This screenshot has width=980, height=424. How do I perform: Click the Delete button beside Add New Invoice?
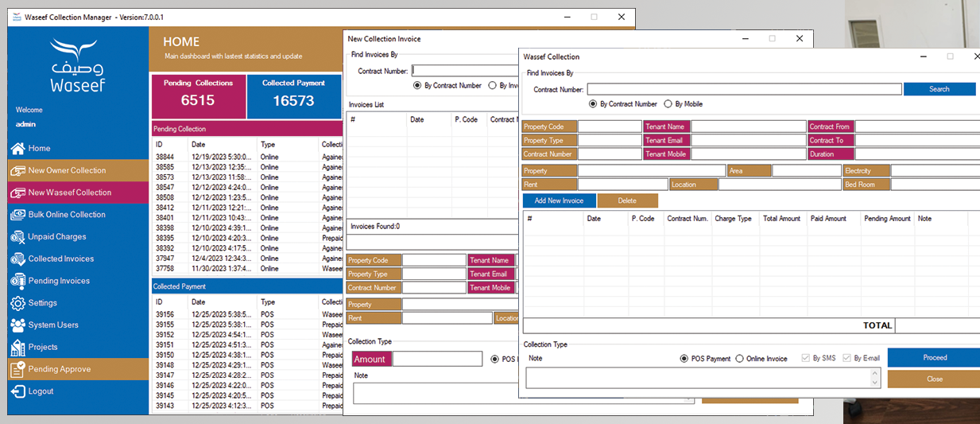pyautogui.click(x=628, y=200)
